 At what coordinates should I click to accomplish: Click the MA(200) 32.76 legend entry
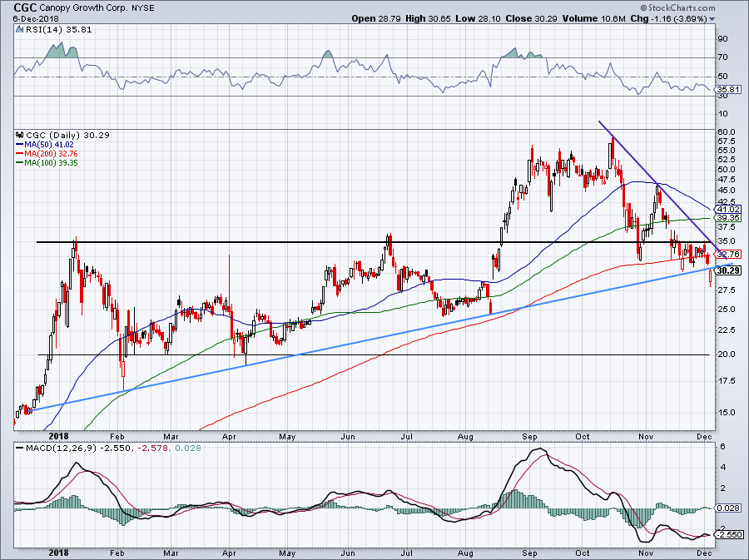click(x=47, y=154)
